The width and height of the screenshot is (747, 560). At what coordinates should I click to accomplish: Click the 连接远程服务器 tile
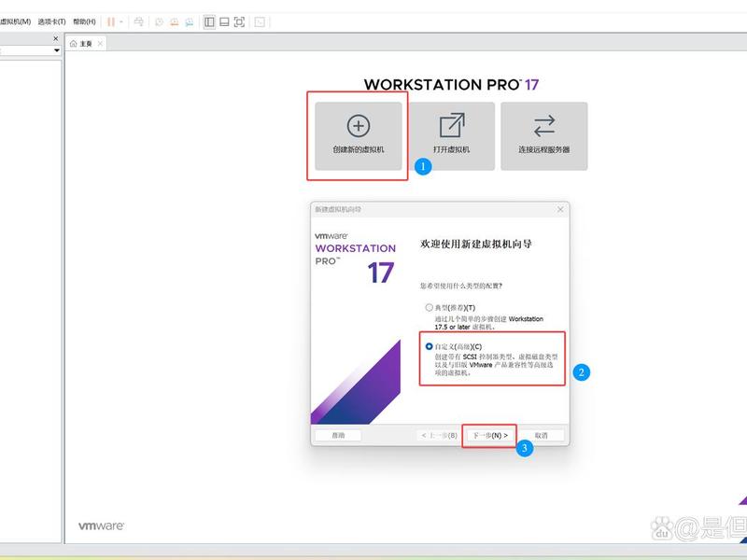coord(544,136)
